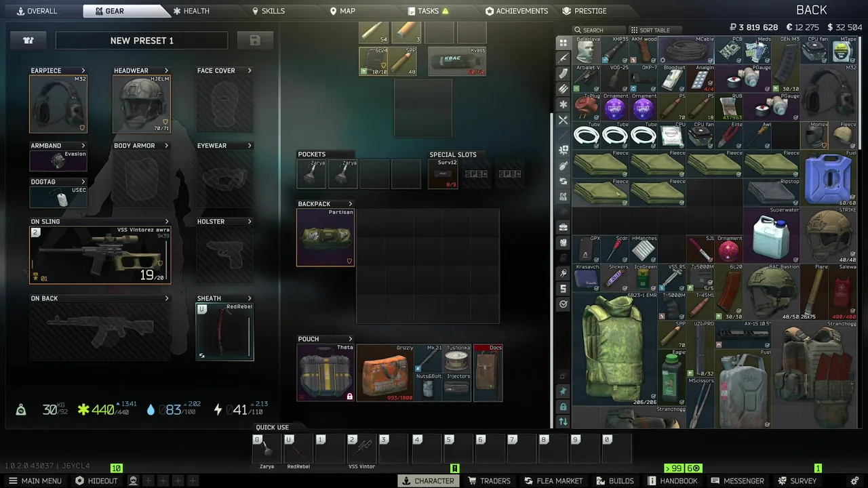Select the Theta secure container
The height and width of the screenshot is (488, 868).
pyautogui.click(x=325, y=373)
